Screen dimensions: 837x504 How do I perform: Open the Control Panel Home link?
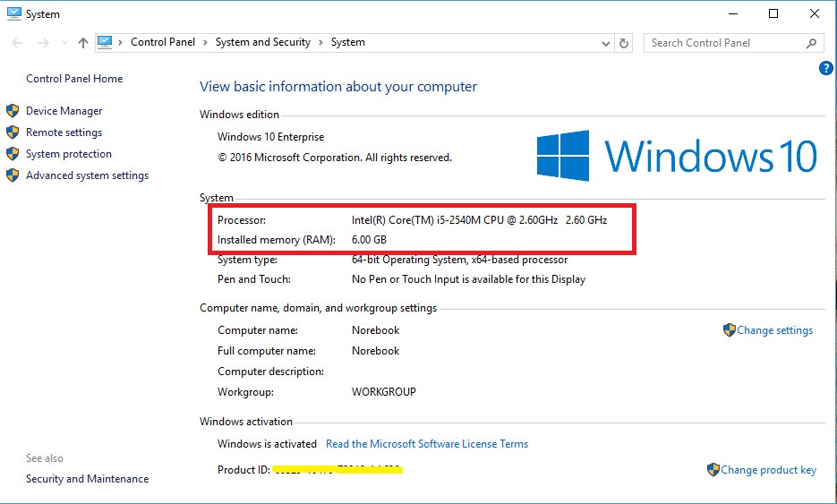74,79
